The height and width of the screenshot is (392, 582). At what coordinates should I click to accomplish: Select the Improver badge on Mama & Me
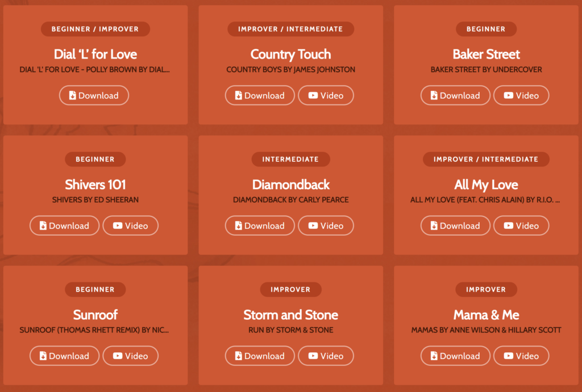[x=487, y=289]
